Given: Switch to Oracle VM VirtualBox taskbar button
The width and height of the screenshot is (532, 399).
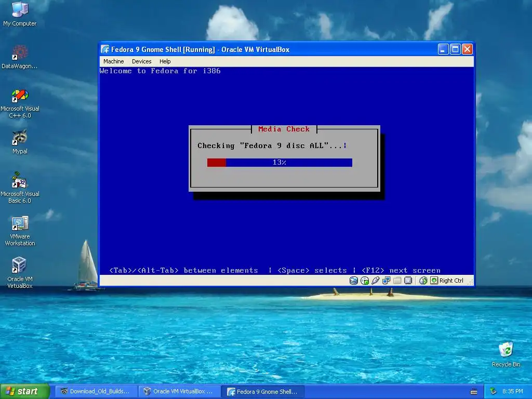Looking at the screenshot, I should click(x=179, y=392).
